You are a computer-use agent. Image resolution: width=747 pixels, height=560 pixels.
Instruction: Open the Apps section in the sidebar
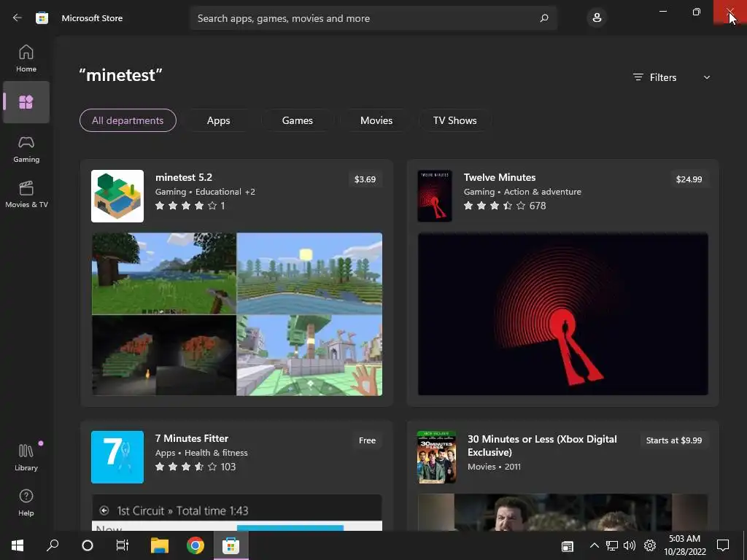tap(26, 102)
